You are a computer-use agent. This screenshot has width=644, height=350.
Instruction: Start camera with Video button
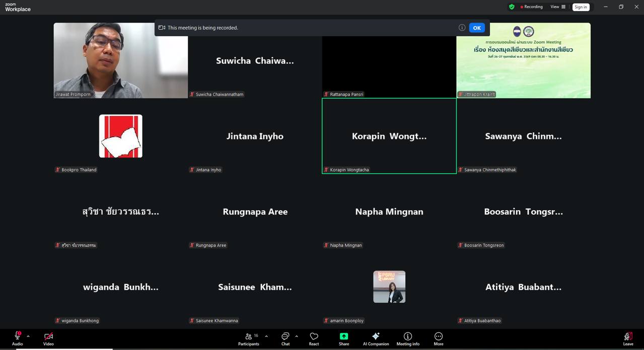pyautogui.click(x=48, y=338)
